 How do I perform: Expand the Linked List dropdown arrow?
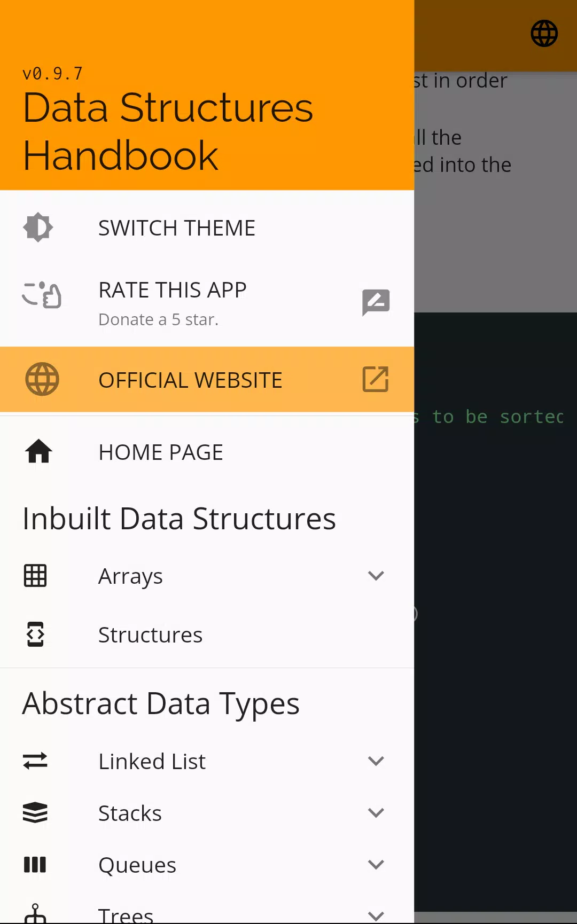(376, 761)
